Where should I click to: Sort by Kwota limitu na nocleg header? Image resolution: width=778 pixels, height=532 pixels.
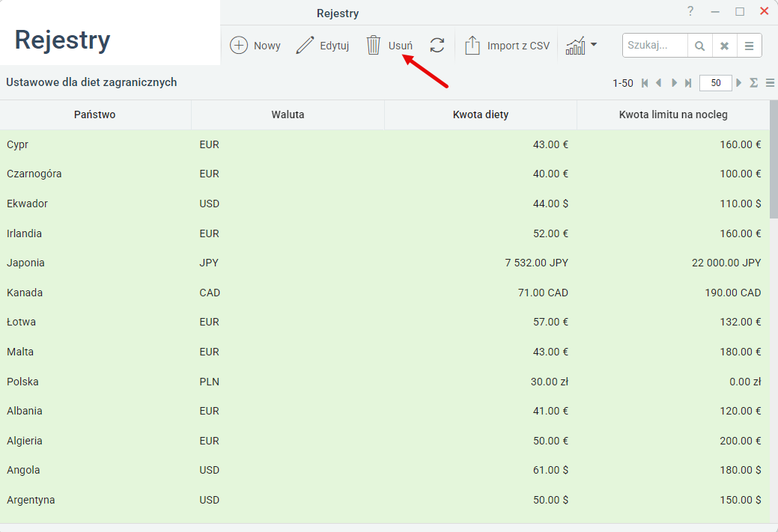pos(673,114)
